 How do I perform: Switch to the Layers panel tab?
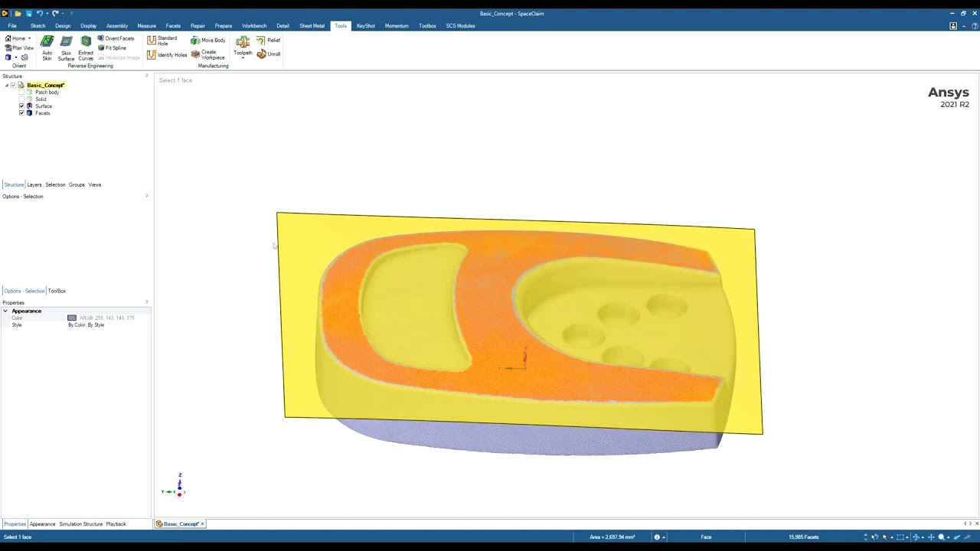(34, 184)
